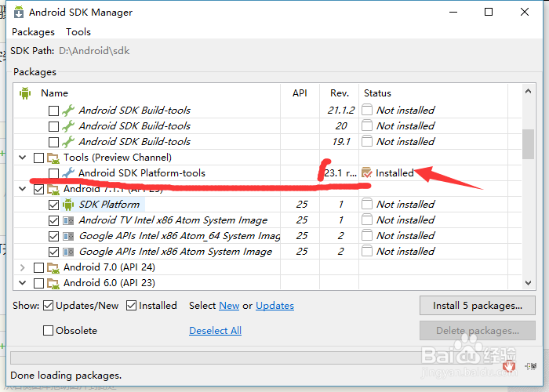Image resolution: width=549 pixels, height=392 pixels.
Task: Toggle the Obsolete checkbox
Action: [x=49, y=331]
